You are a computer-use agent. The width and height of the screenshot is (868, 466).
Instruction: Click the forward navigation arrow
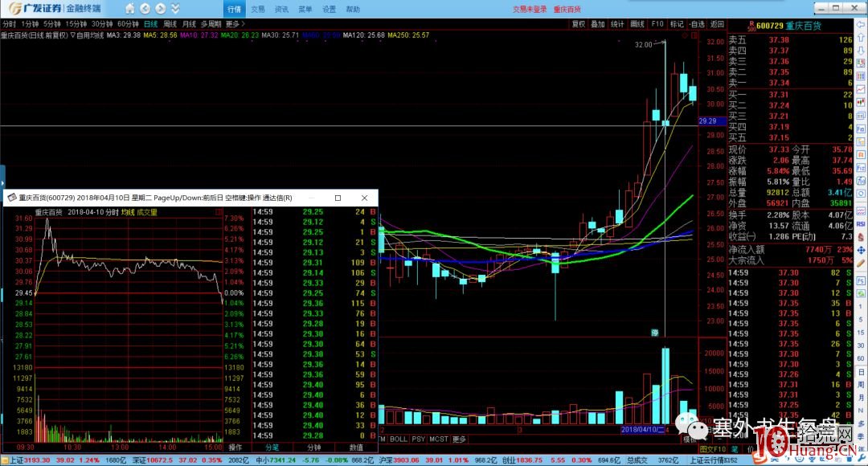click(161, 8)
